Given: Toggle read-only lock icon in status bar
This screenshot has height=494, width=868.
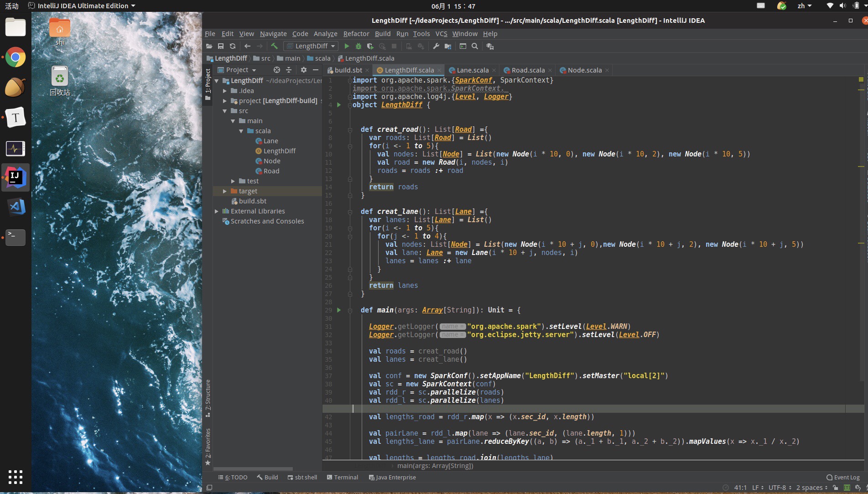Looking at the screenshot, I should pos(835,488).
